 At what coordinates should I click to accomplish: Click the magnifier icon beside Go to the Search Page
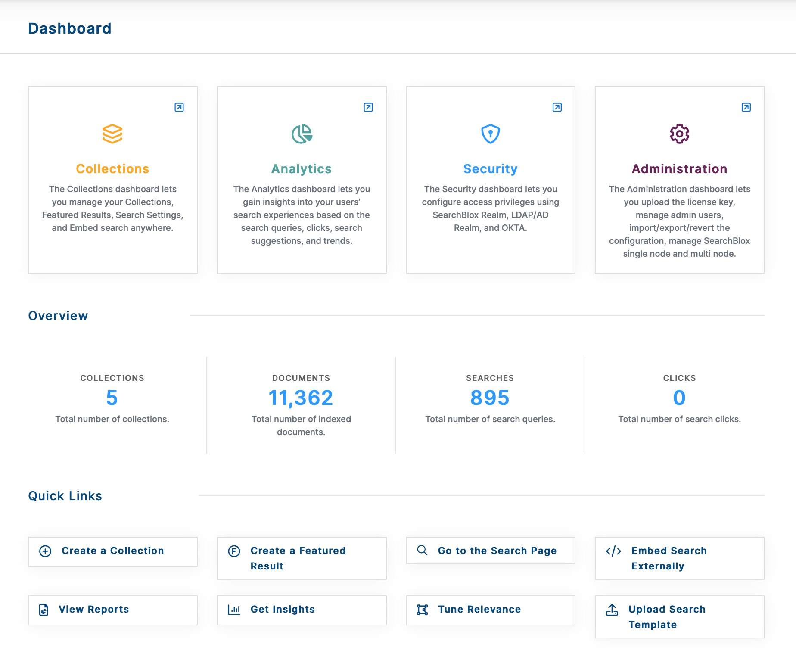[423, 550]
